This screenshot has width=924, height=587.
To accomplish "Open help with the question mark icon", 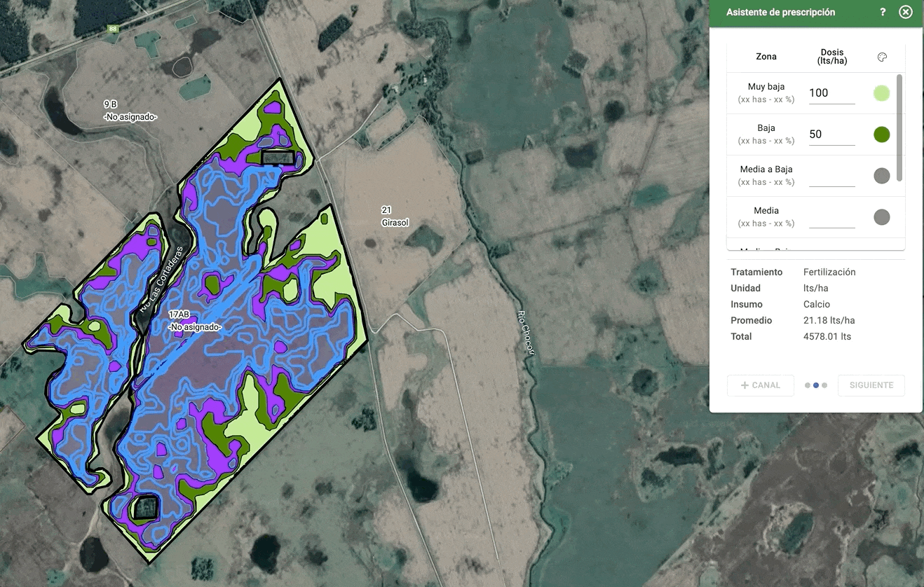I will pos(883,12).
